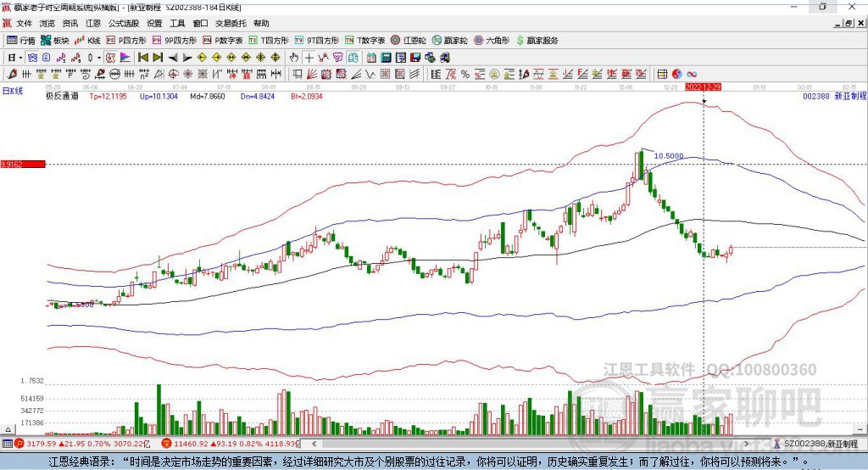Open the 设置 menu

154,23
